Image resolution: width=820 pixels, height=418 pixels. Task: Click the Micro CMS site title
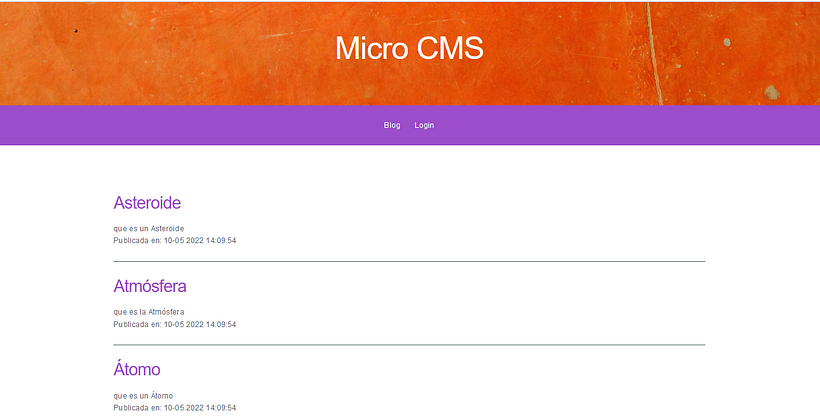[x=409, y=48]
